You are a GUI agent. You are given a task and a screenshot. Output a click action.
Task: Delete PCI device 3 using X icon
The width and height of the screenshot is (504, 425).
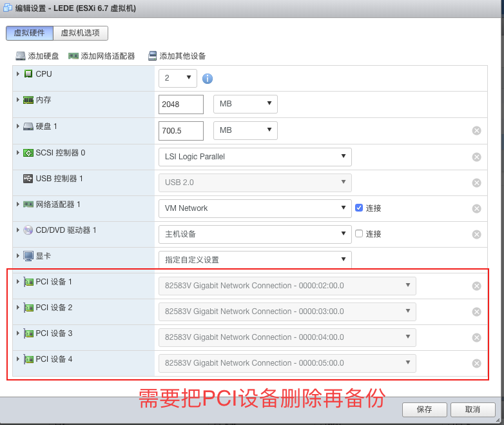coord(476,337)
